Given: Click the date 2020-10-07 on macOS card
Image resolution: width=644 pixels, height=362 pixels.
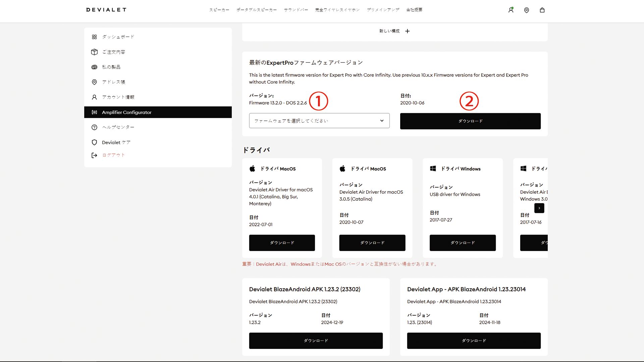Looking at the screenshot, I should 351,222.
